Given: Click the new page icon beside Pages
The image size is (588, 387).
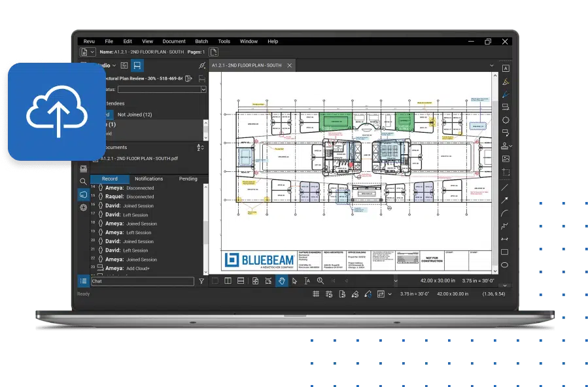Looking at the screenshot, I should click(213, 52).
